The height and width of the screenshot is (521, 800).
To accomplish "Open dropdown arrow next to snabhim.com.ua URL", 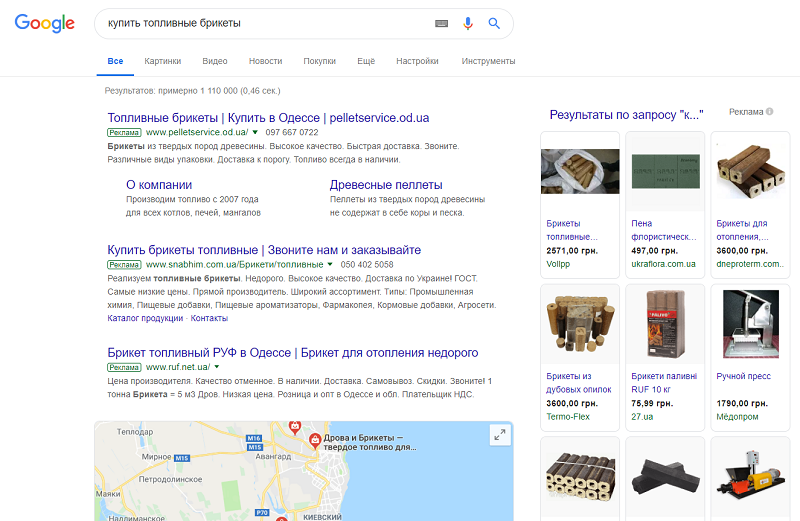I will (330, 264).
